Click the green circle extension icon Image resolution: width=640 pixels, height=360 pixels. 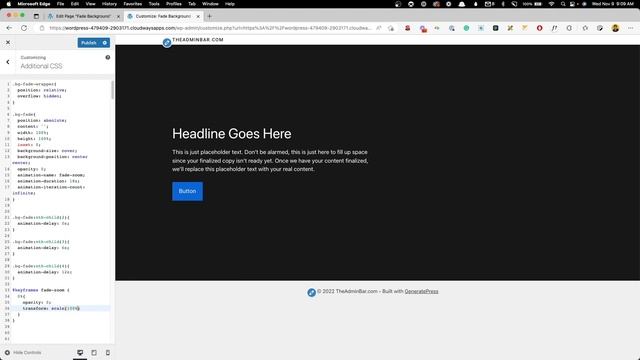466,28
